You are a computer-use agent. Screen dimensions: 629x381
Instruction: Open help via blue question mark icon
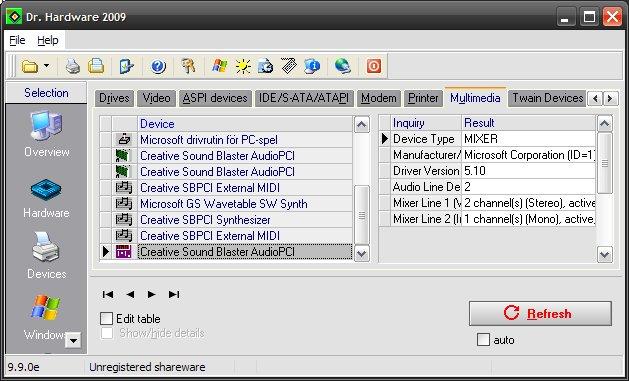(158, 66)
